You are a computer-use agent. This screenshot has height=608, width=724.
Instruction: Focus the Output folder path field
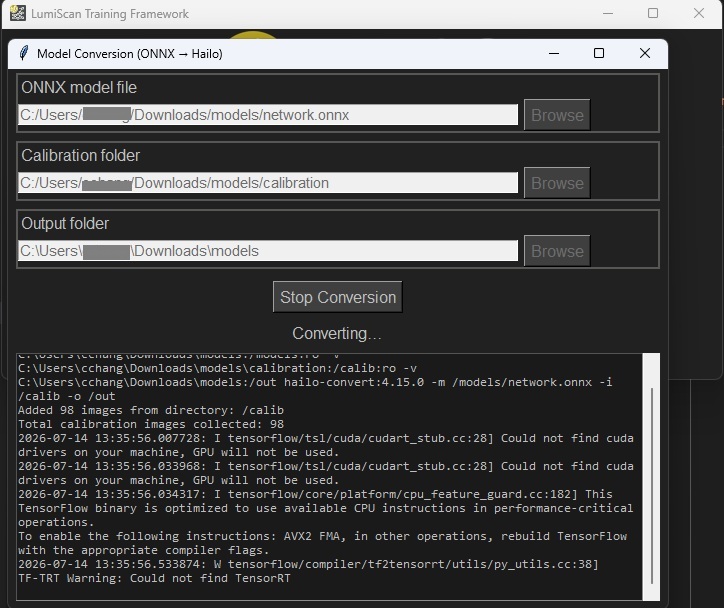click(268, 251)
